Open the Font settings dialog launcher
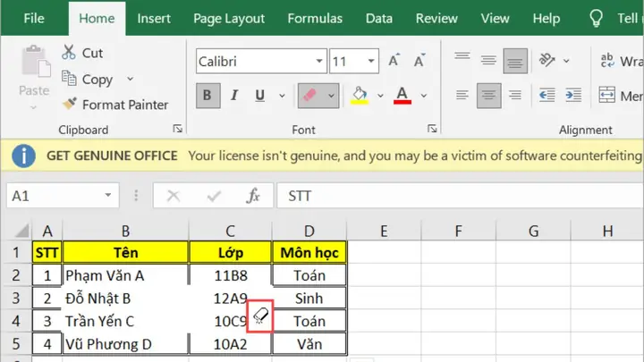Image resolution: width=644 pixels, height=362 pixels. 432,129
